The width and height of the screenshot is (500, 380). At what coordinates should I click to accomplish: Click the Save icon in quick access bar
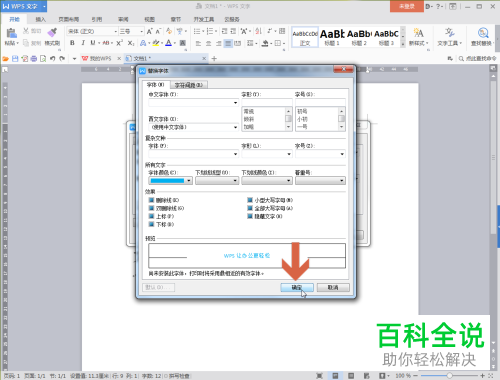tap(15, 59)
